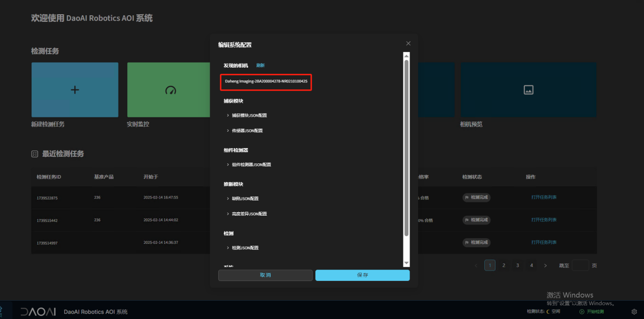This screenshot has width=644, height=319.
Task: Click the 推断模块 section heading
Action: coord(233,184)
